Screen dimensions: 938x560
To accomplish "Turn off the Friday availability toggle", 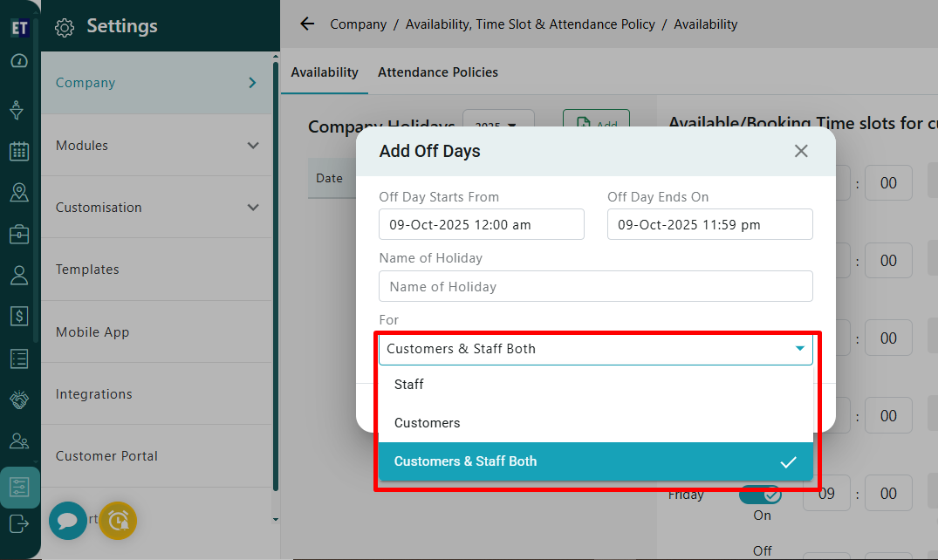I will tap(760, 495).
